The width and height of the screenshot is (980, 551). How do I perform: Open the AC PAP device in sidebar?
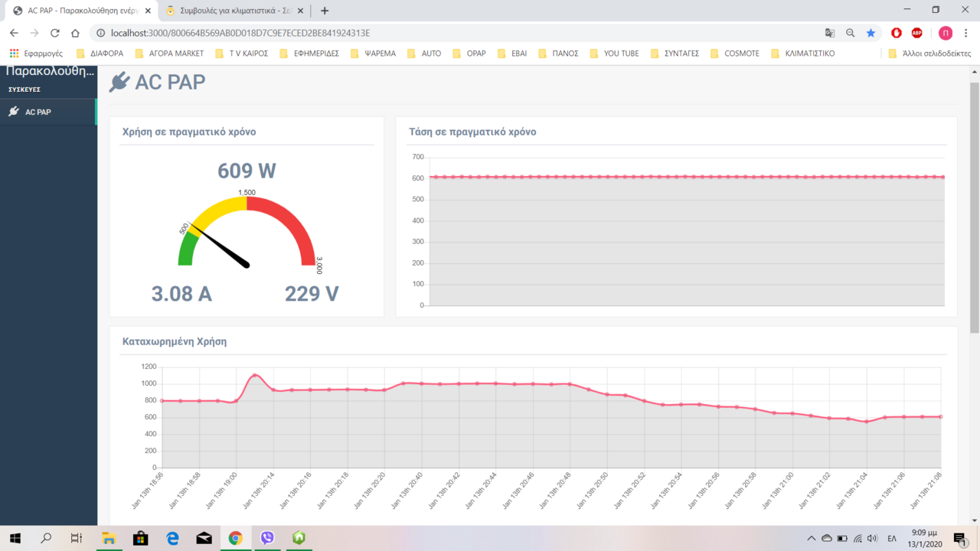tap(48, 112)
